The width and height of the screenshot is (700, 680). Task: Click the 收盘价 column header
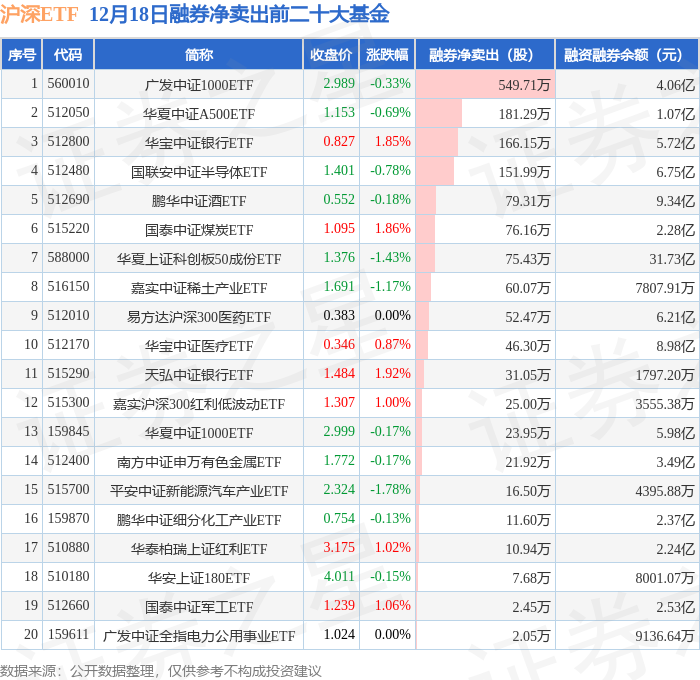click(x=331, y=55)
